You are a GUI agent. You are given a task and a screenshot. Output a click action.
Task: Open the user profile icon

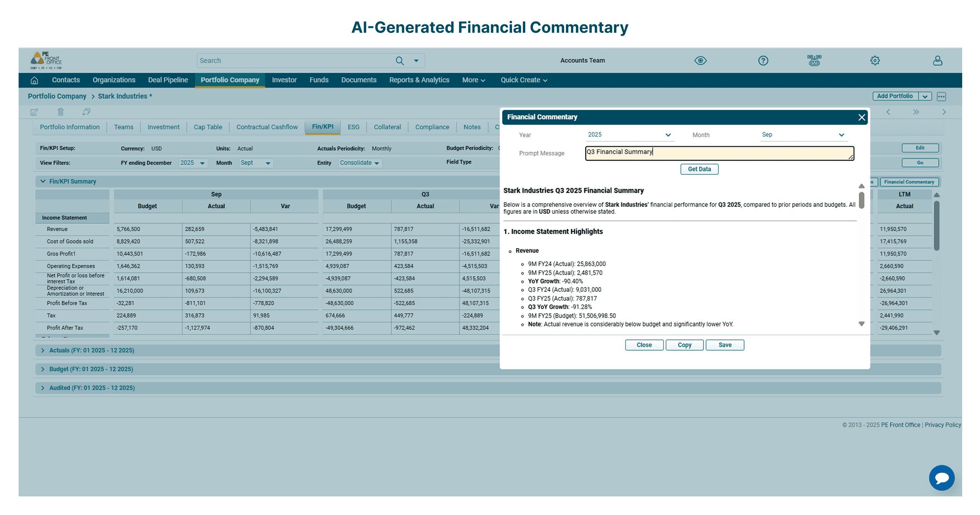pyautogui.click(x=937, y=60)
